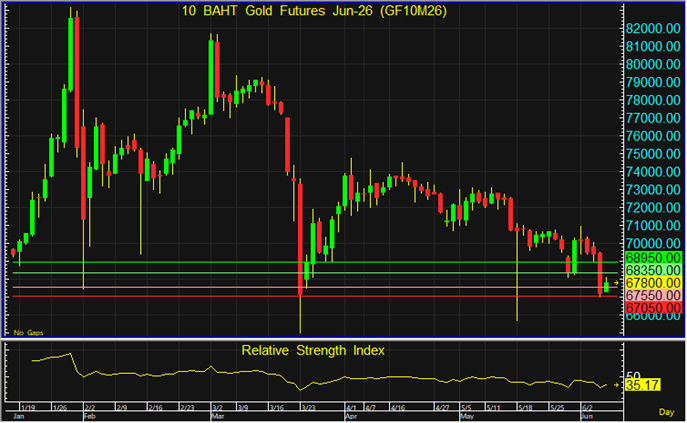Click the 6/2 date label
This screenshot has height=423, width=687.
click(587, 408)
